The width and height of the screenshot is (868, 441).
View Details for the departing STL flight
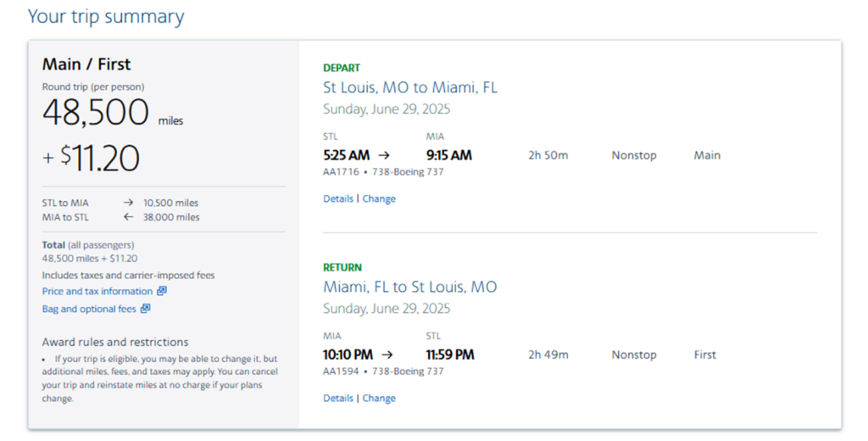coord(338,199)
